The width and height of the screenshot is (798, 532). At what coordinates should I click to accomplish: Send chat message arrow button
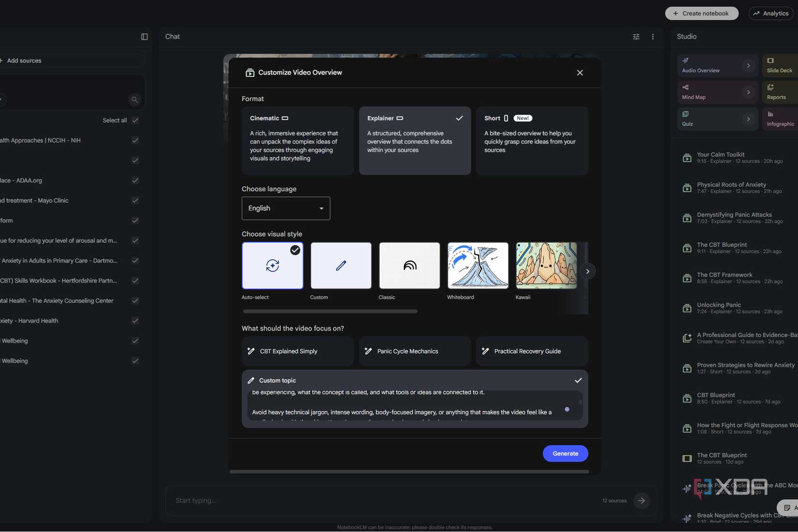(x=642, y=501)
